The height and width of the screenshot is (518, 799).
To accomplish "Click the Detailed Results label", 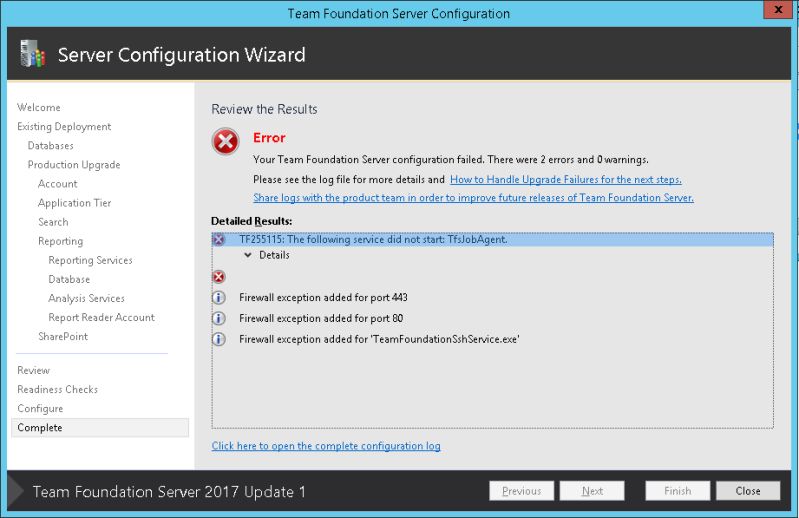I will point(252,221).
